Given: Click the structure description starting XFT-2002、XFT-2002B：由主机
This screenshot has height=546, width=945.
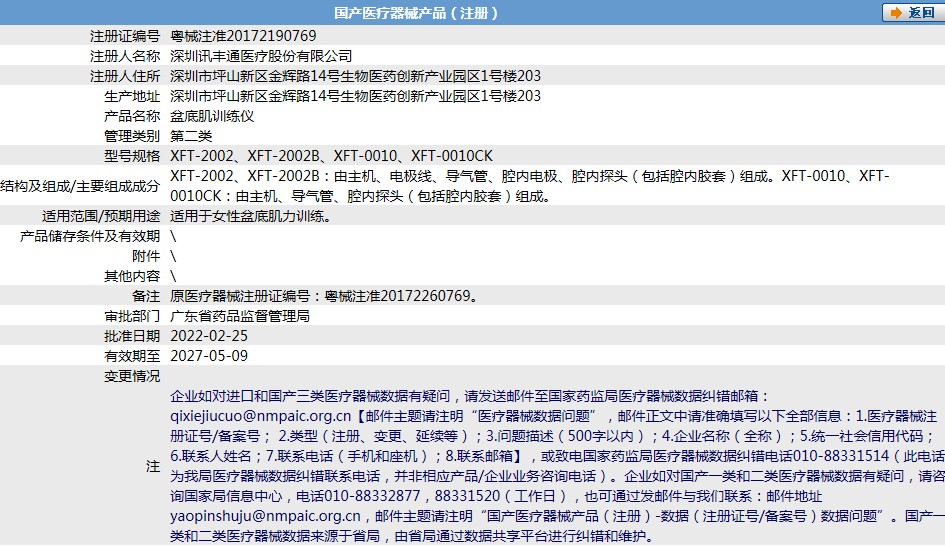Looking at the screenshot, I should pos(530,186).
